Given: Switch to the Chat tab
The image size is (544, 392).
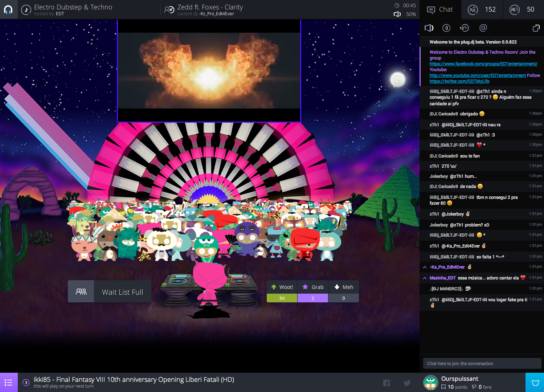Looking at the screenshot, I should [440, 9].
